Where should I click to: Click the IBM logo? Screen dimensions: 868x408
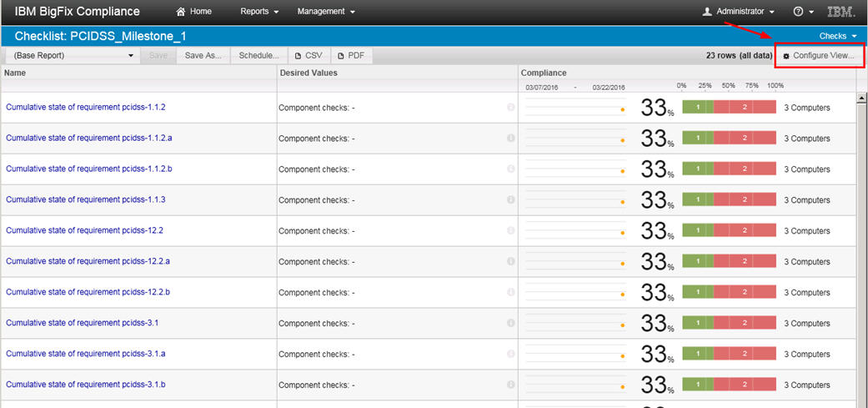(x=840, y=12)
